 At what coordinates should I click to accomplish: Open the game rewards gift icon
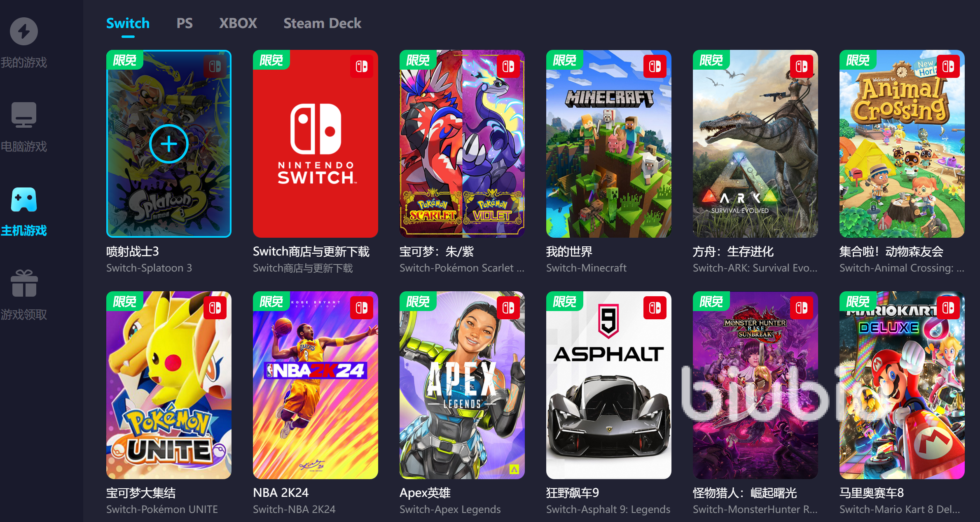[x=24, y=283]
